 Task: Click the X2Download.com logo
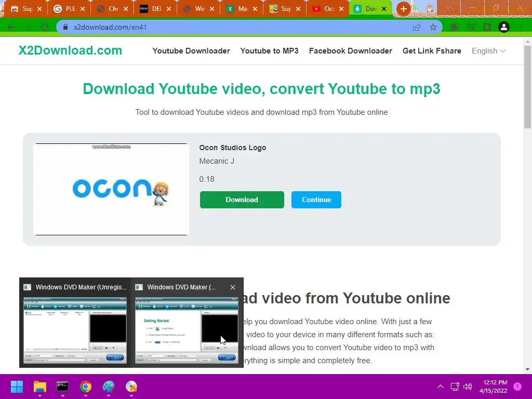coord(70,50)
